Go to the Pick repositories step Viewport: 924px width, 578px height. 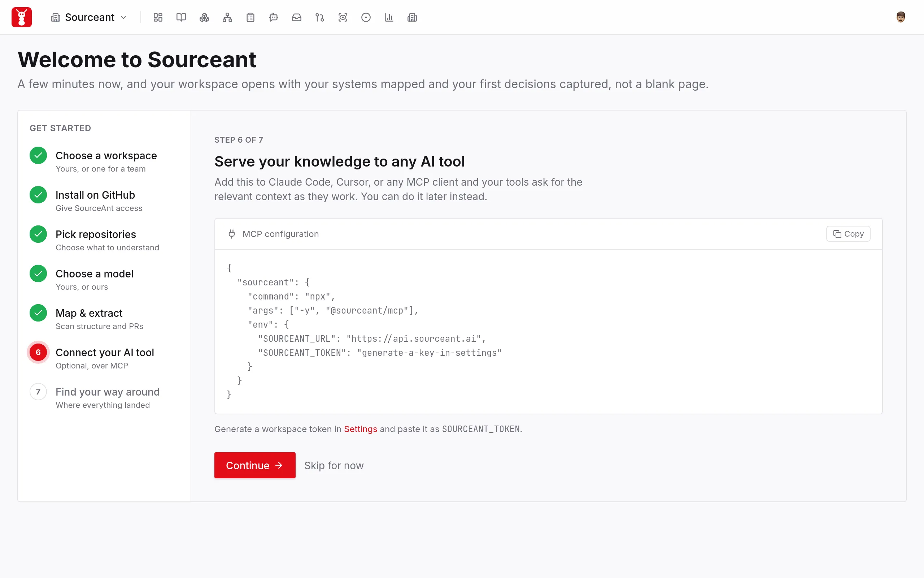pyautogui.click(x=104, y=240)
